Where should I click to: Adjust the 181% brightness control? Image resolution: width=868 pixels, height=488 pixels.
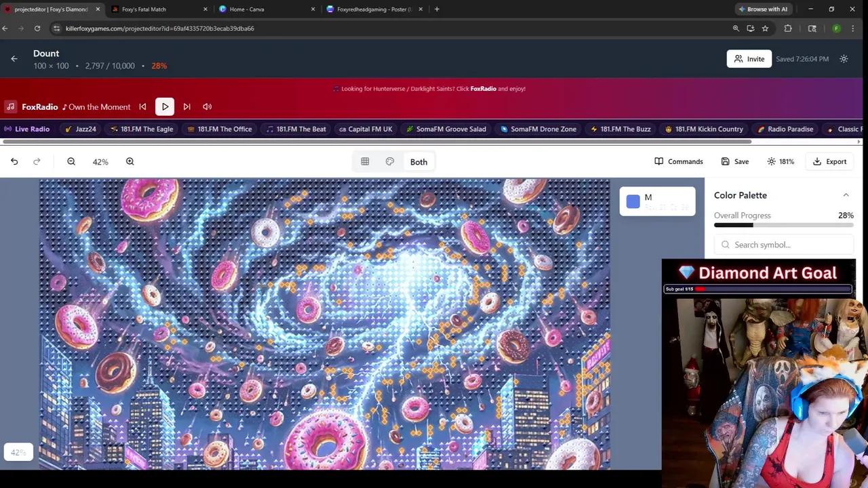pyautogui.click(x=780, y=161)
